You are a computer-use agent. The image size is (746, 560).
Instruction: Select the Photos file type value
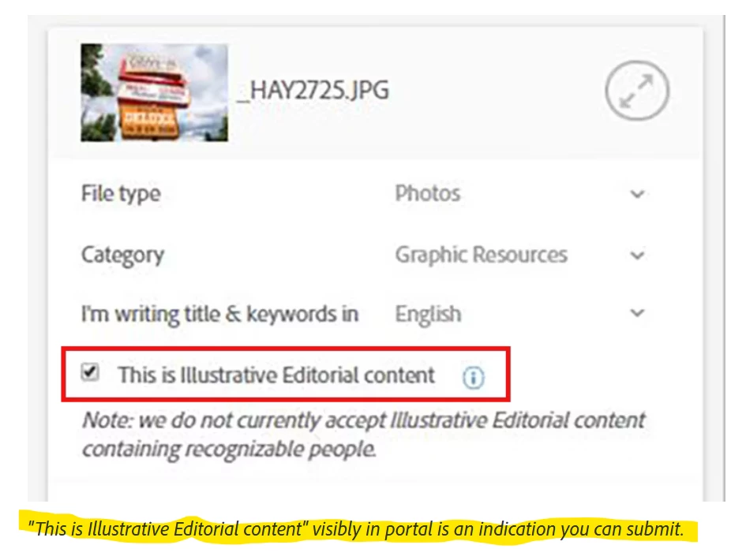428,193
